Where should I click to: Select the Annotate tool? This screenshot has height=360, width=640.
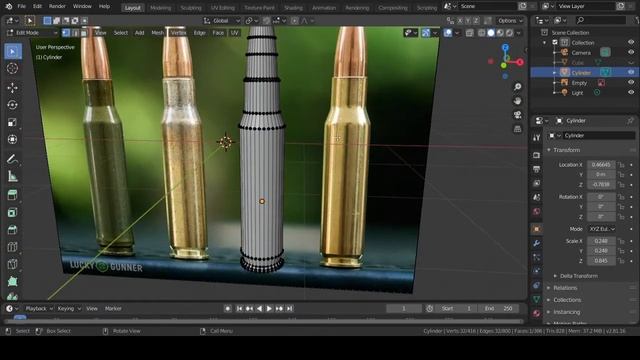(x=12, y=159)
